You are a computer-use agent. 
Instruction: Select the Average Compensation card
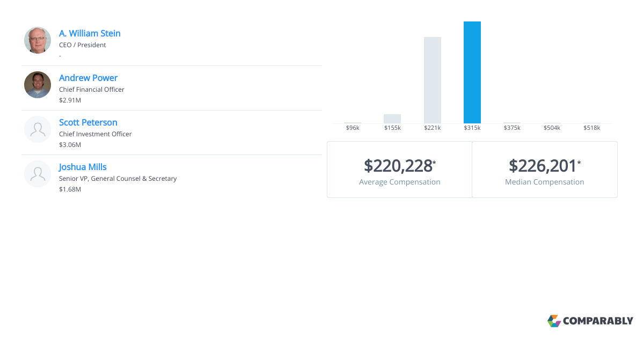tap(399, 170)
